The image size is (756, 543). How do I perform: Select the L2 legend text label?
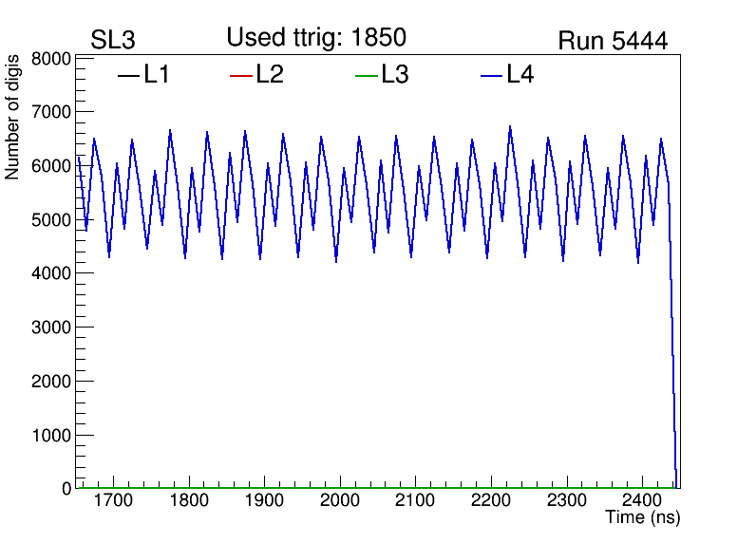[270, 75]
